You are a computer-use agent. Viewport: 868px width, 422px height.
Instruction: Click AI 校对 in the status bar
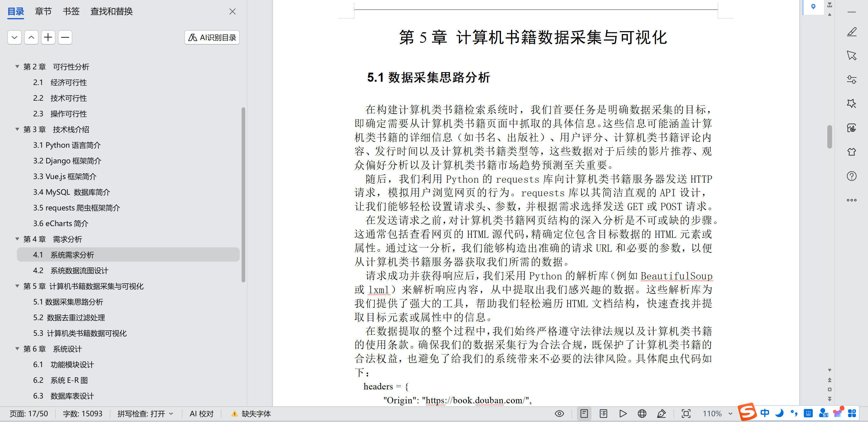click(201, 414)
